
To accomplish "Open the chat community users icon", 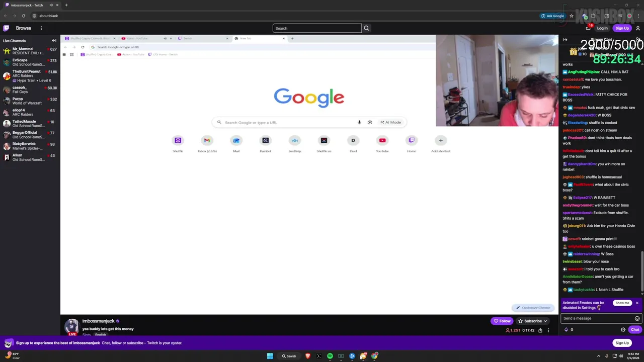I will point(638,40).
